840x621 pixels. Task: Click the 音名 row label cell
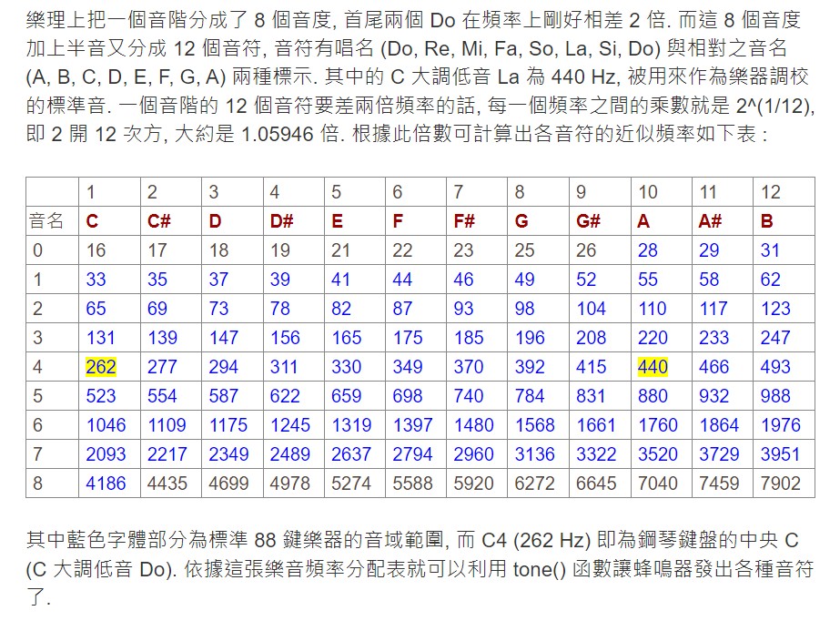click(x=47, y=221)
